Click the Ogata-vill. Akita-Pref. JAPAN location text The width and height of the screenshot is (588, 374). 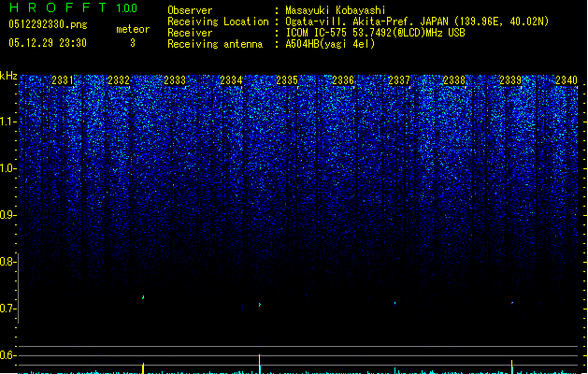point(417,22)
